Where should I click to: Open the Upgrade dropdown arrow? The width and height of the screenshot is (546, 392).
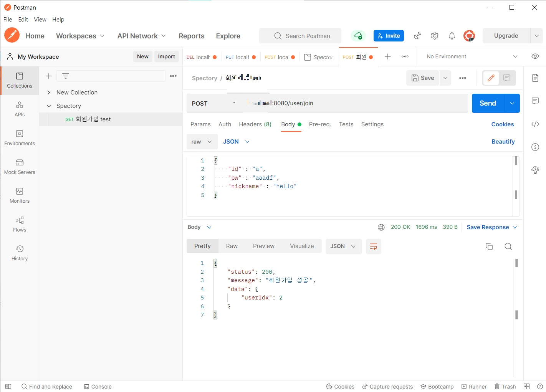[536, 36]
